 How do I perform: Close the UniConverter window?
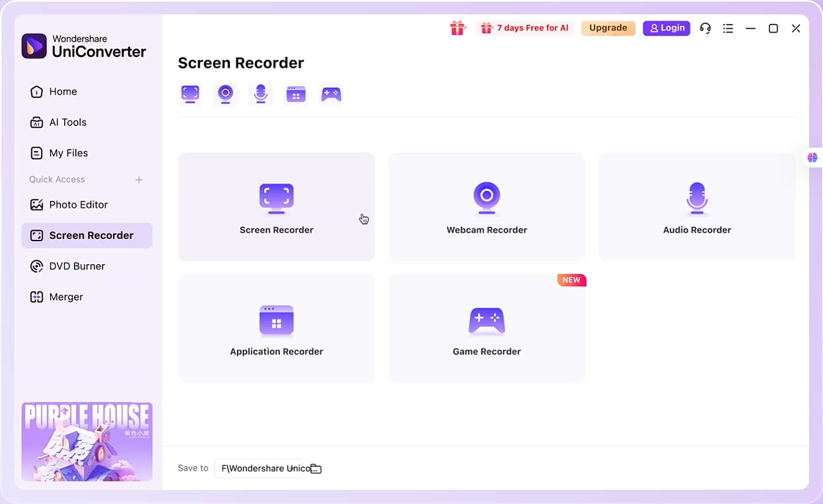coord(796,28)
